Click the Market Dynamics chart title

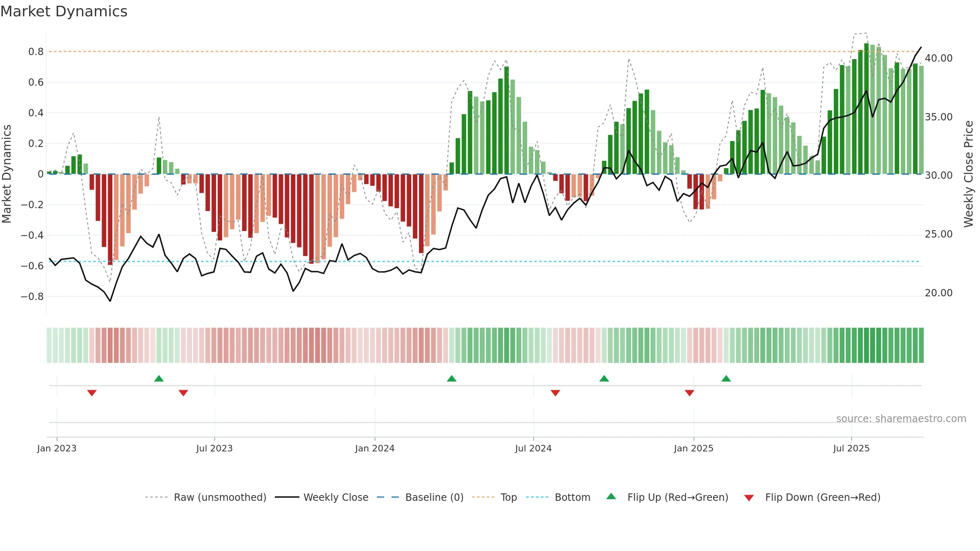coord(64,11)
